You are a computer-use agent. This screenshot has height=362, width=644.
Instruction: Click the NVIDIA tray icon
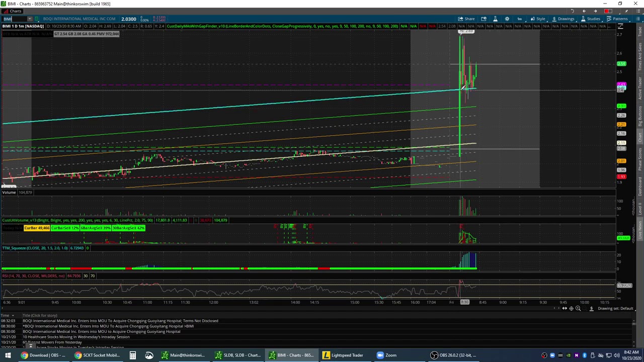tap(568, 355)
